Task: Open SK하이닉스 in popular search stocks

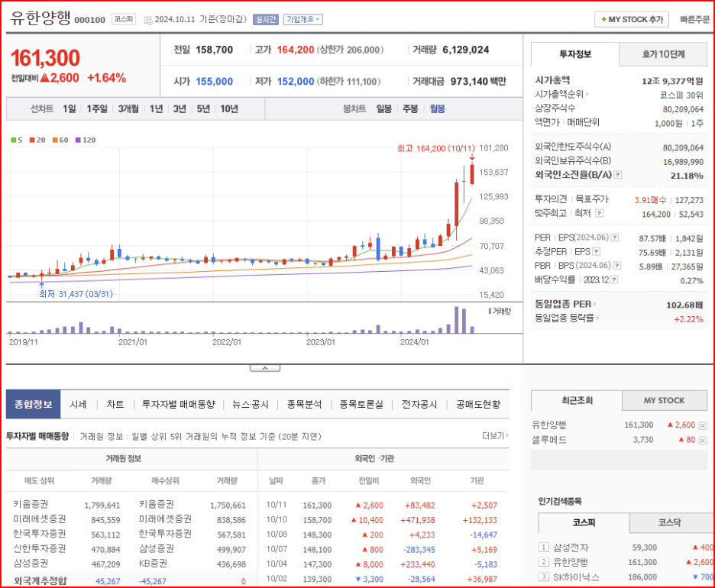Action: (576, 577)
